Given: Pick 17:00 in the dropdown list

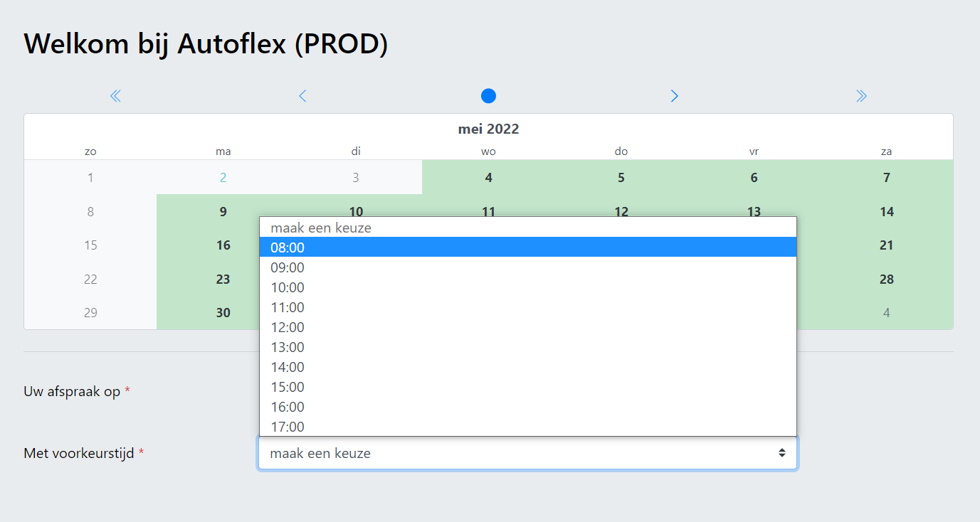Looking at the screenshot, I should click(x=527, y=427).
